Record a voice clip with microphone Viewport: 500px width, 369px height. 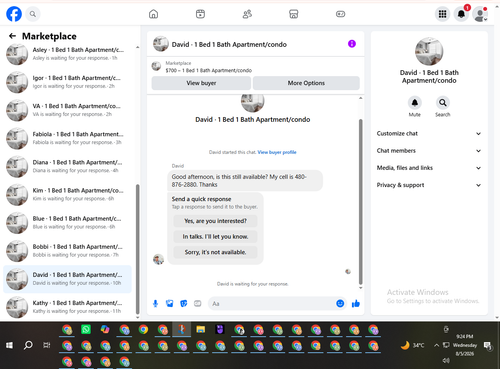(x=155, y=304)
